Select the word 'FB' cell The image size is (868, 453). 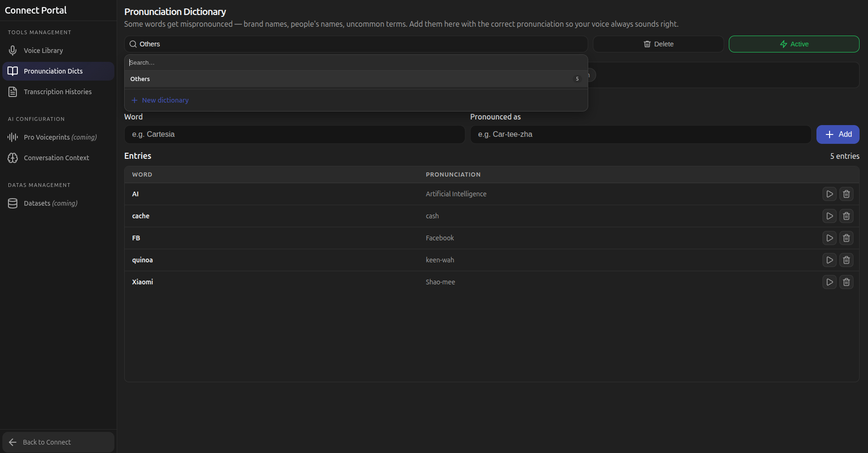coord(136,238)
